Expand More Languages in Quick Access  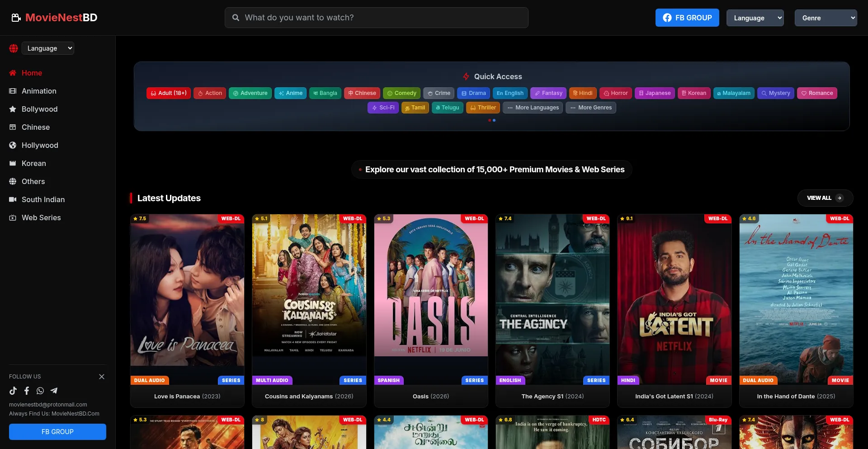point(533,108)
